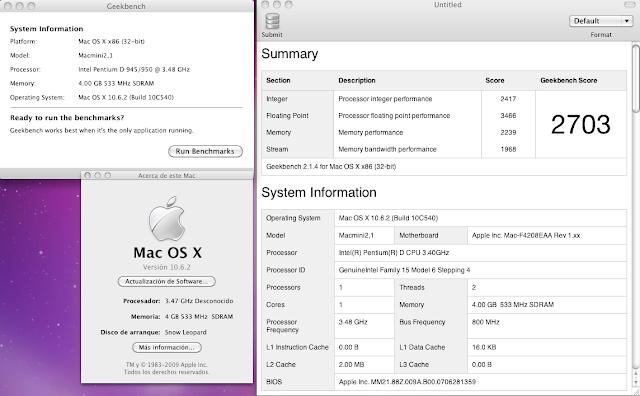Click Intel(R) Pentium(R) D CPU 3.40GHz value

[x=394, y=253]
